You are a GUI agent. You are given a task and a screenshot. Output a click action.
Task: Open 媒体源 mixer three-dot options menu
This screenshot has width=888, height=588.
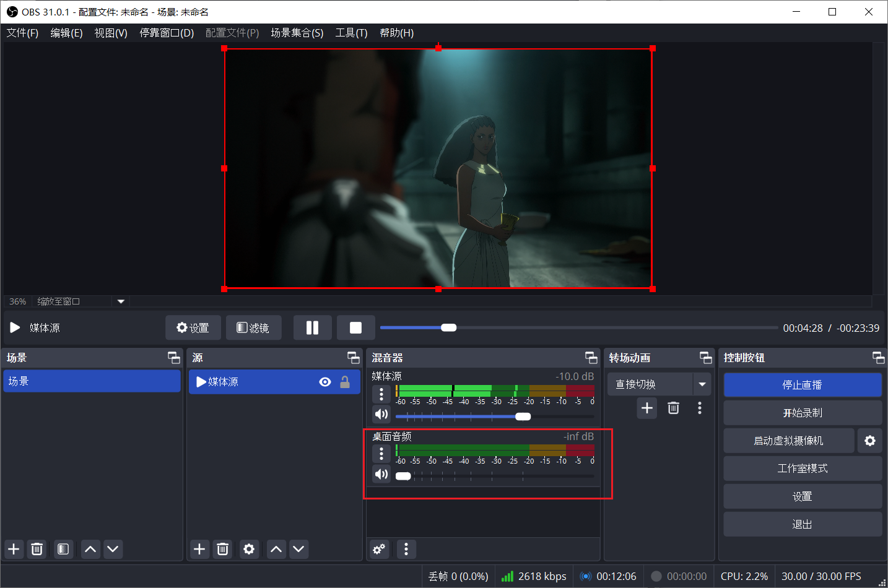381,394
